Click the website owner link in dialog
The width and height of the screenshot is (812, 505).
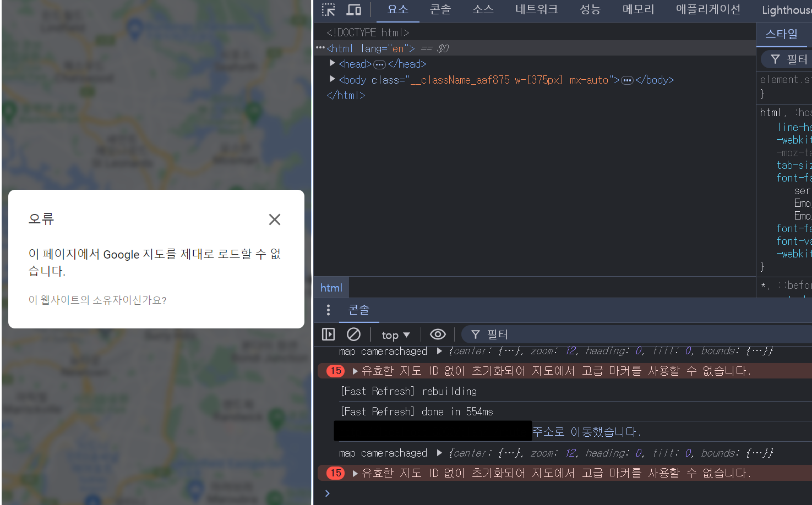[97, 300]
